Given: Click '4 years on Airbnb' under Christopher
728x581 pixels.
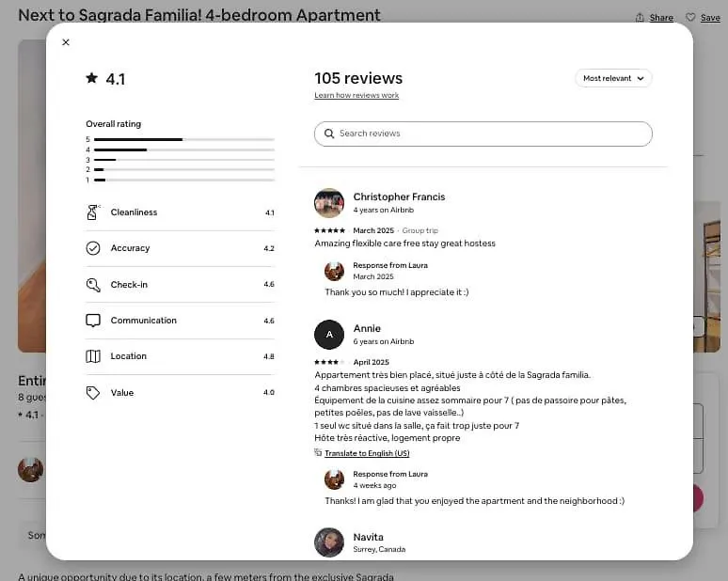Looking at the screenshot, I should point(384,211).
